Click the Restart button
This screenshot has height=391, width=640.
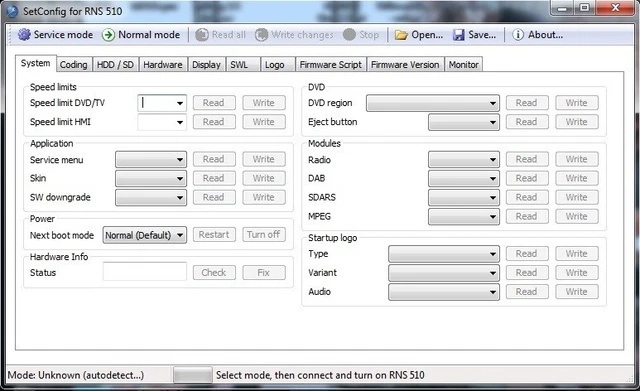coord(214,235)
